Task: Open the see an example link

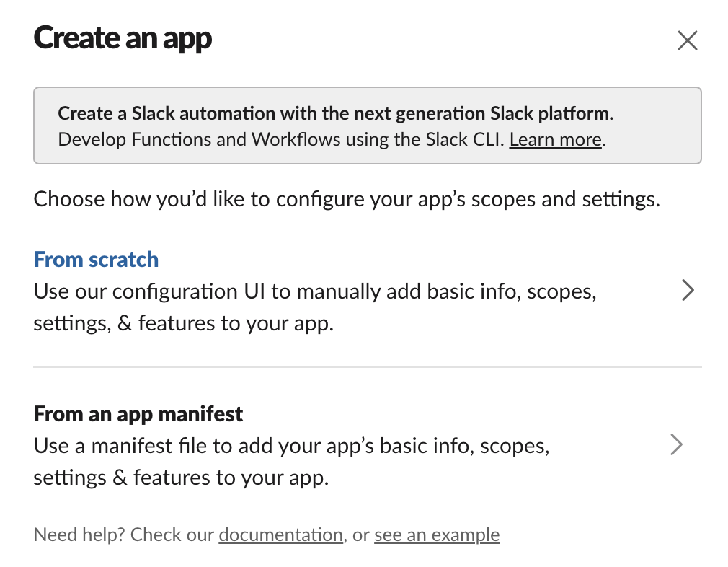Action: [436, 535]
